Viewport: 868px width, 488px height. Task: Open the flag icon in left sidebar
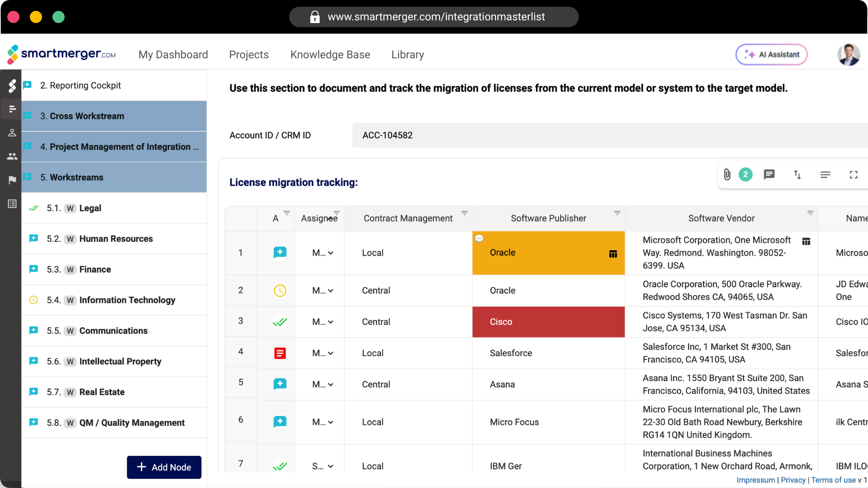12,180
